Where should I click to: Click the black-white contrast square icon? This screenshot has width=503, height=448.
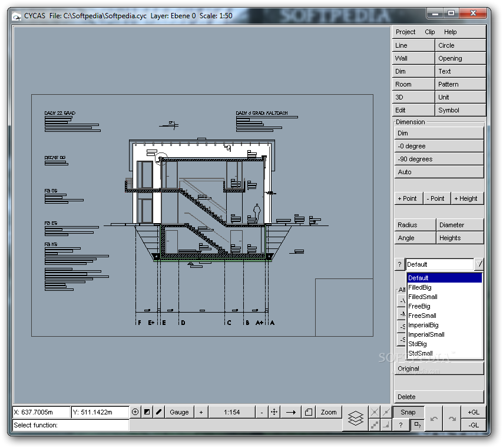(147, 412)
